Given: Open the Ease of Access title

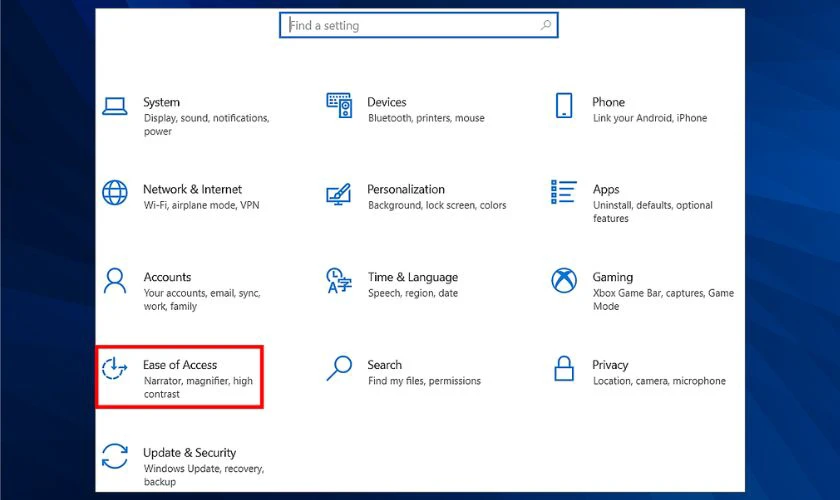Looking at the screenshot, I should click(180, 365).
